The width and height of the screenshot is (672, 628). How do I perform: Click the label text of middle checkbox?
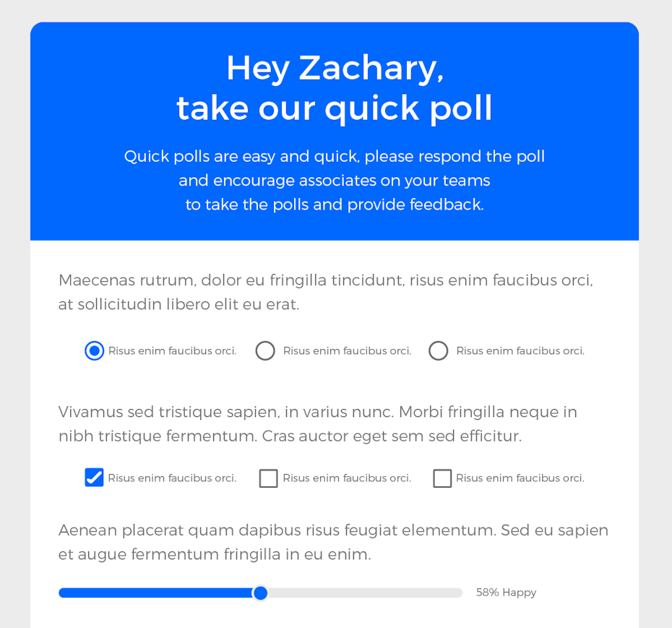pyautogui.click(x=347, y=478)
